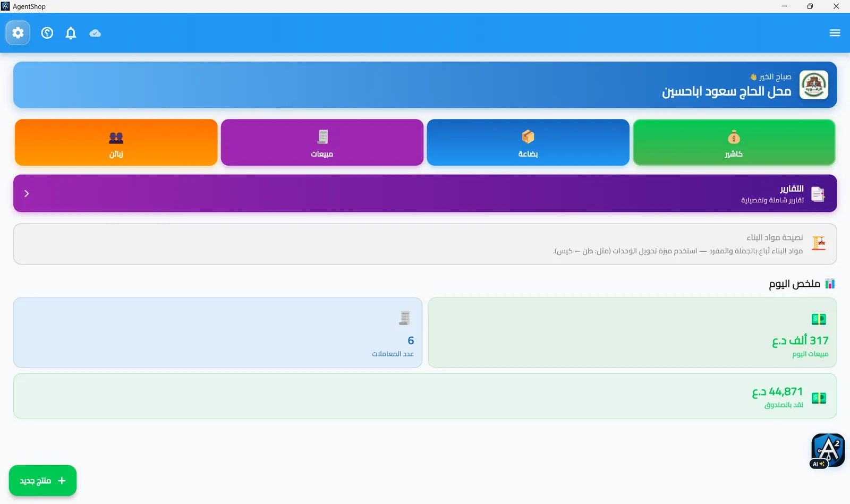Click the cash icon beside نقد بالصندوق
Screen dimensions: 850x504
819,398
